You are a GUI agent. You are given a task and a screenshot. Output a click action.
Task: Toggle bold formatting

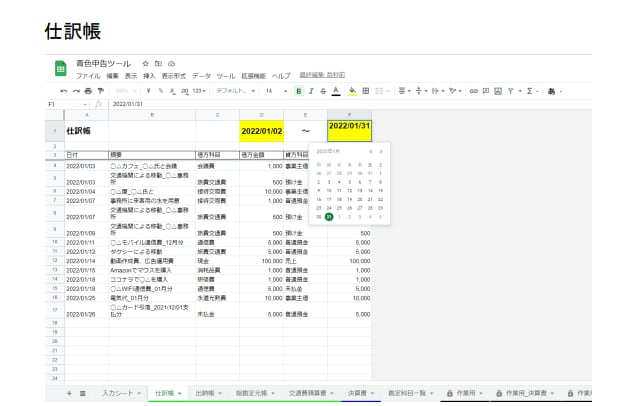pos(299,91)
